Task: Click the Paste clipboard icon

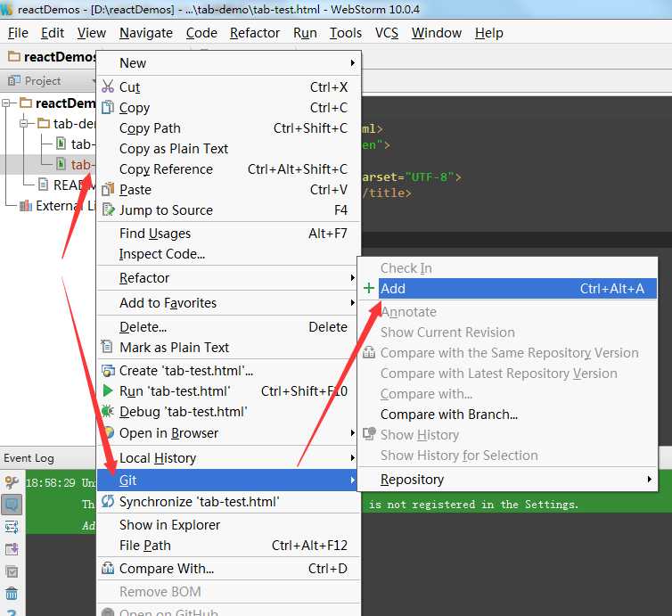Action: [x=108, y=190]
